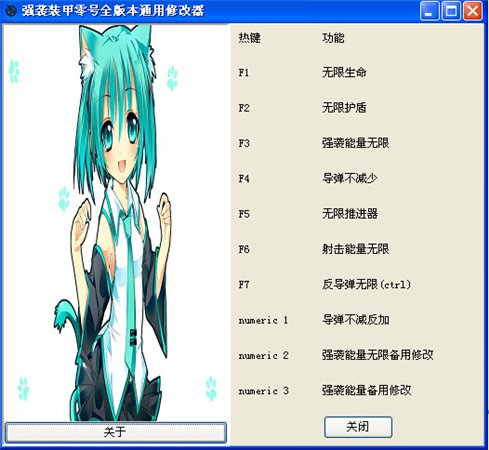Image resolution: width=489 pixels, height=450 pixels.
Task: Click the 关闭 (Close) button
Action: point(358,427)
